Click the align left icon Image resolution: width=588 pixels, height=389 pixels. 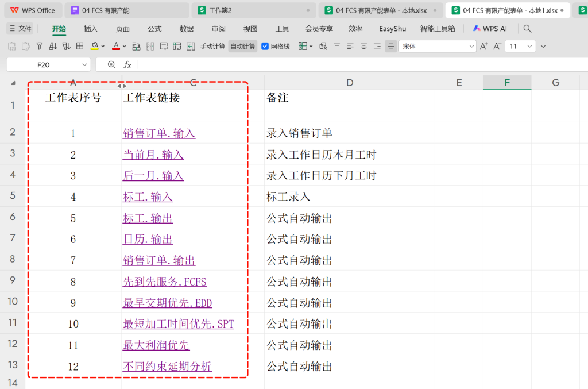tap(350, 46)
